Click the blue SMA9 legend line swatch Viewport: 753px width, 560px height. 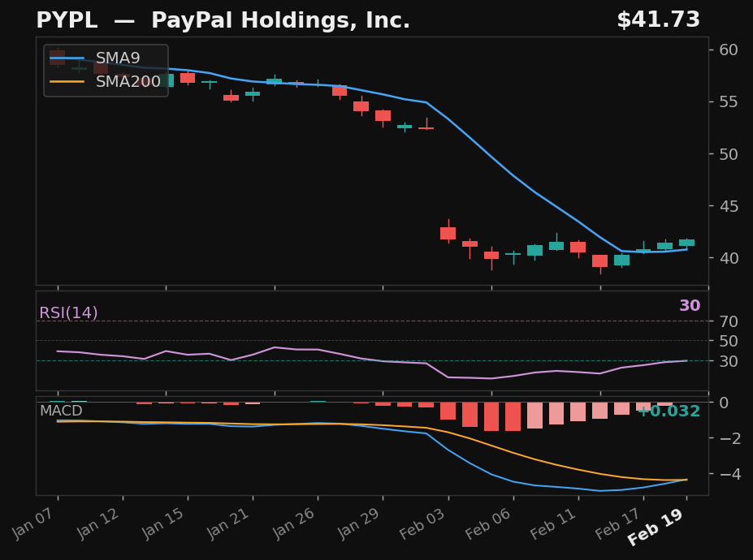click(x=67, y=58)
